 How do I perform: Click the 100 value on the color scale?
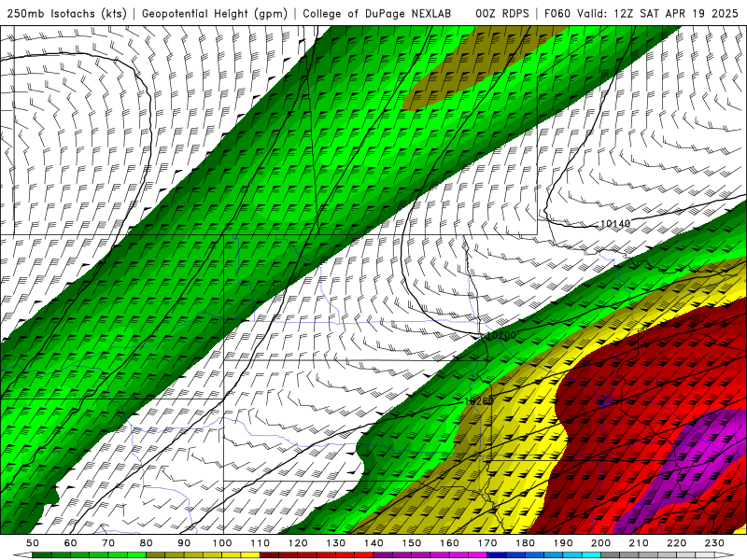222,543
